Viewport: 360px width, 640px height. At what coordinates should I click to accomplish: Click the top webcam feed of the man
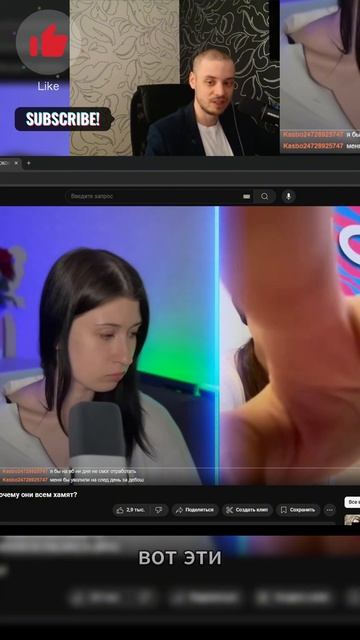(175, 78)
